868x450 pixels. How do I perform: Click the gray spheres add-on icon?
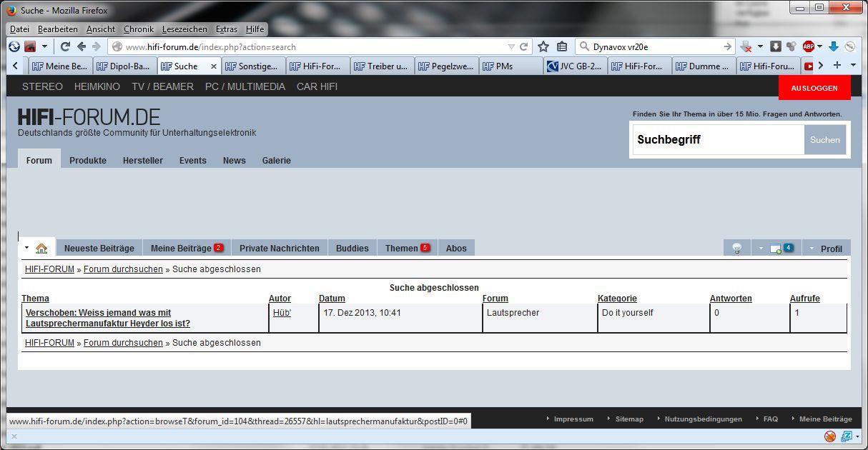(791, 46)
